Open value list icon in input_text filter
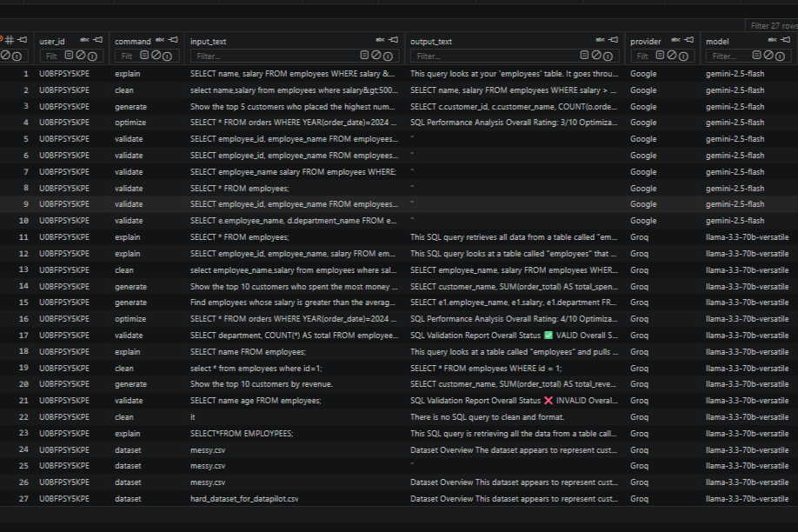 pyautogui.click(x=364, y=55)
